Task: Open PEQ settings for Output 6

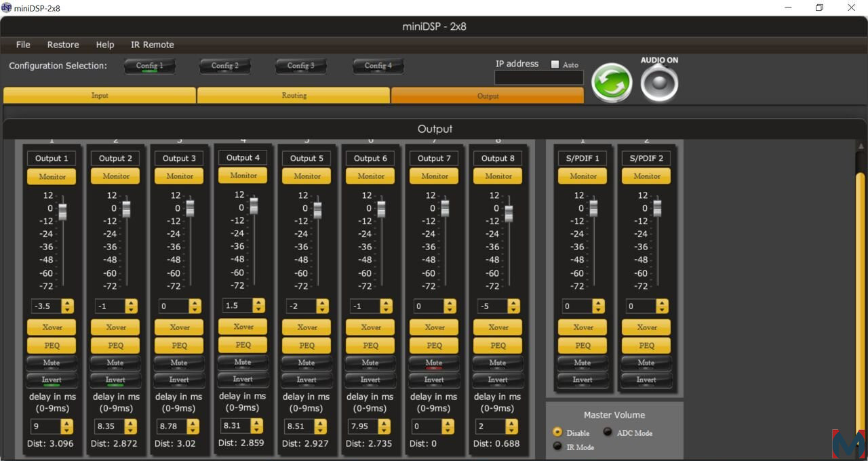Action: pyautogui.click(x=371, y=346)
